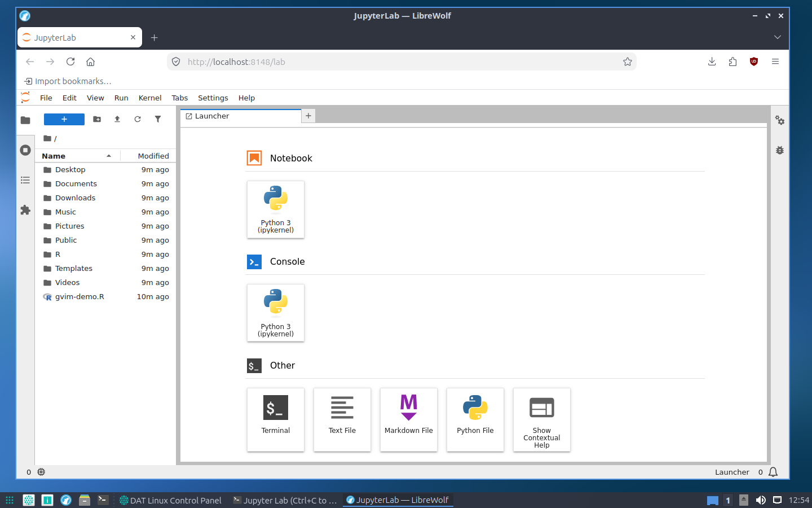
Task: Click Show Contextual Help card
Action: (x=542, y=419)
